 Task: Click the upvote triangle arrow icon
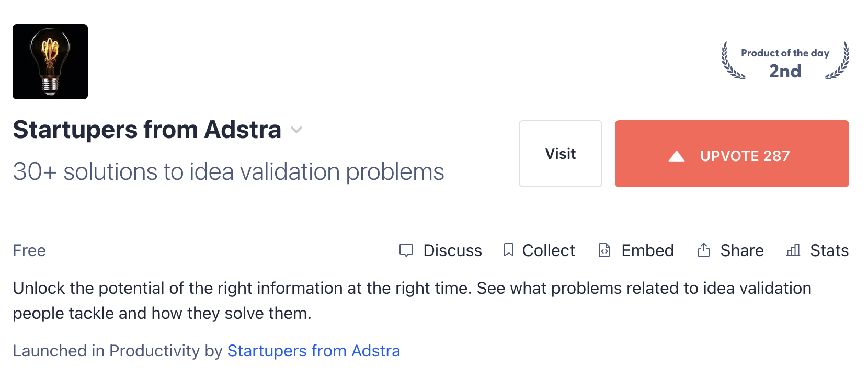tap(677, 156)
